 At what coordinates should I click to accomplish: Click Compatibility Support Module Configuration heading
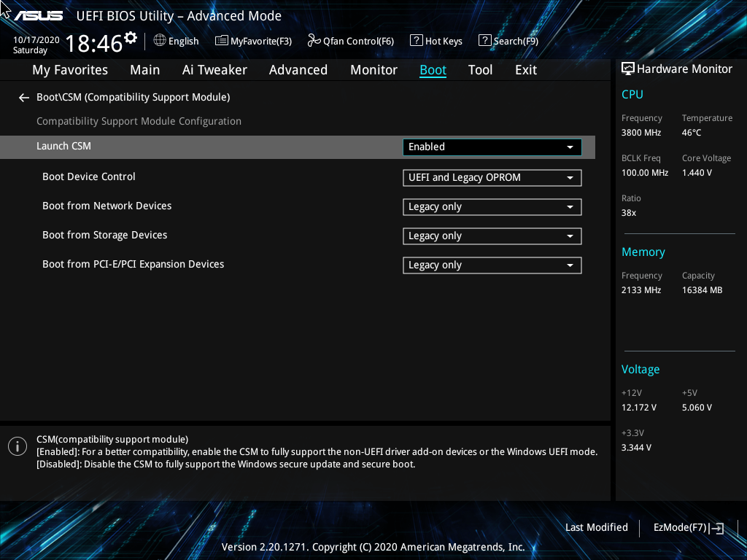pyautogui.click(x=139, y=122)
